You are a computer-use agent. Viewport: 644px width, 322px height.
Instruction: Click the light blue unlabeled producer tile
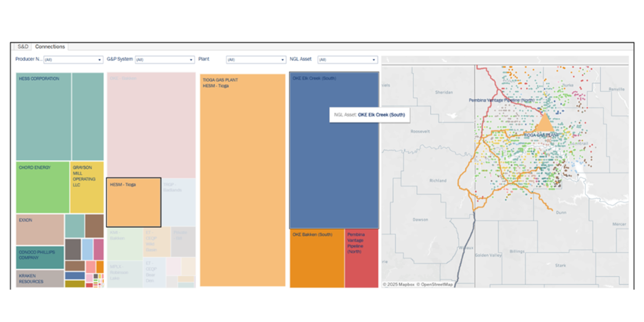pyautogui.click(x=87, y=250)
